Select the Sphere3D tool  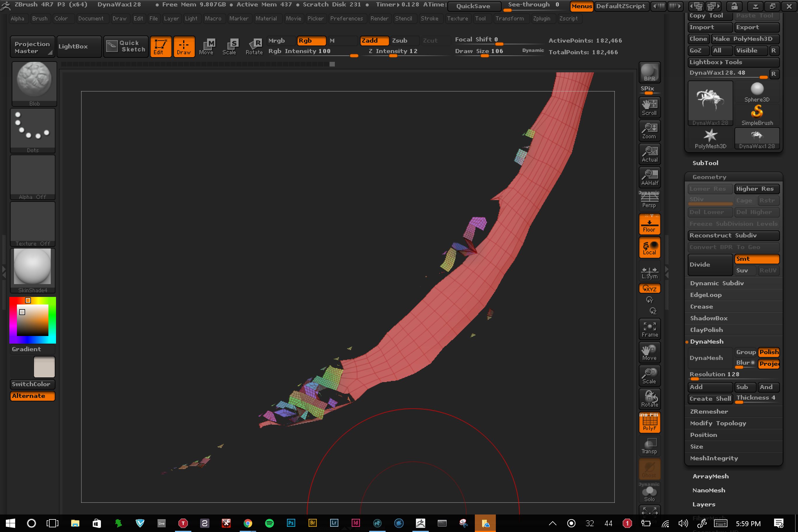pos(757,92)
